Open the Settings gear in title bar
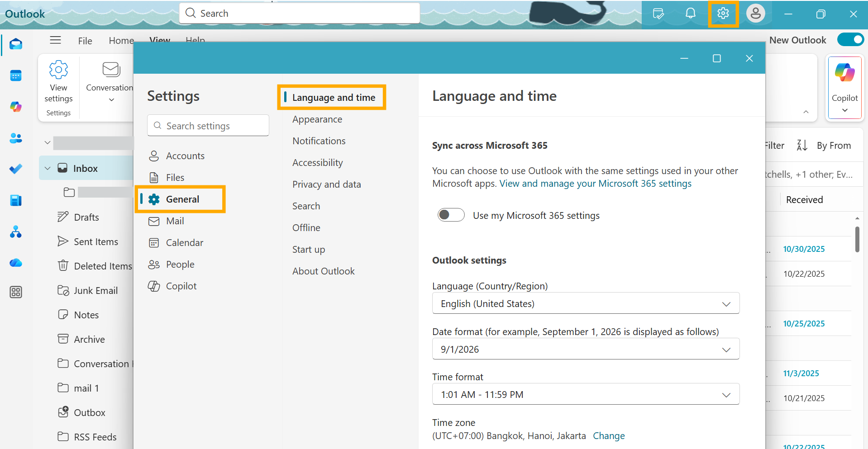Viewport: 868px width, 449px height. (x=723, y=14)
